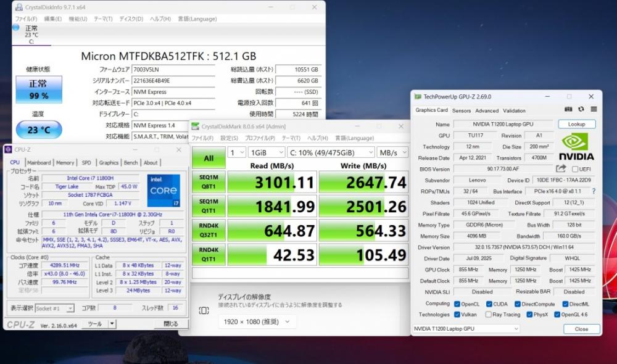
Task: Select the C: drive tab in CrystalDiskInfo
Action: point(31,35)
